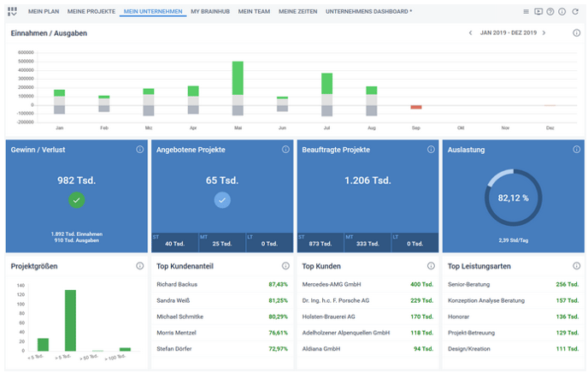Click the video tutorial screen icon
This screenshot has height=373, width=588.
[x=538, y=12]
